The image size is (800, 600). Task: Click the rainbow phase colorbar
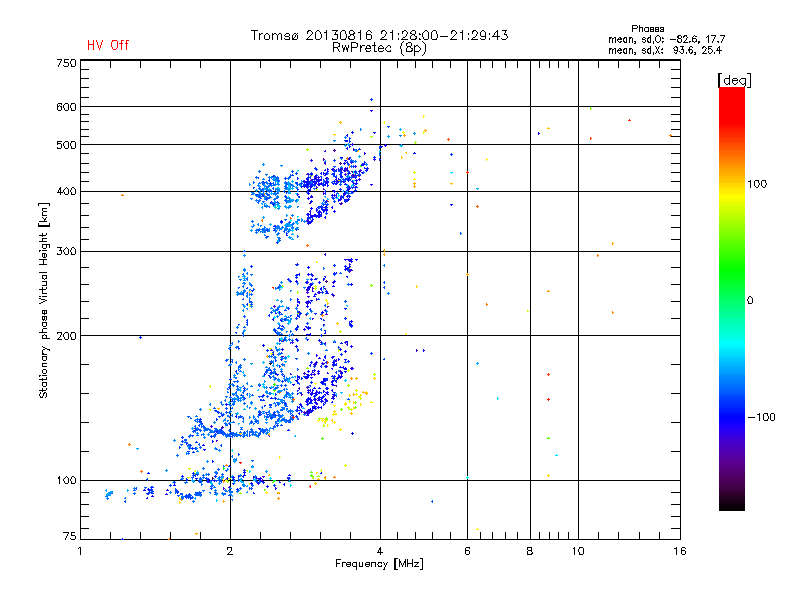point(732,298)
